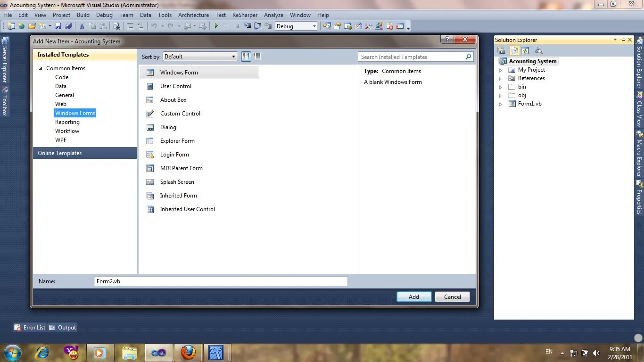Click Solution Explorer's View Class Diagram icon
This screenshot has width=644, height=362.
[x=539, y=50]
